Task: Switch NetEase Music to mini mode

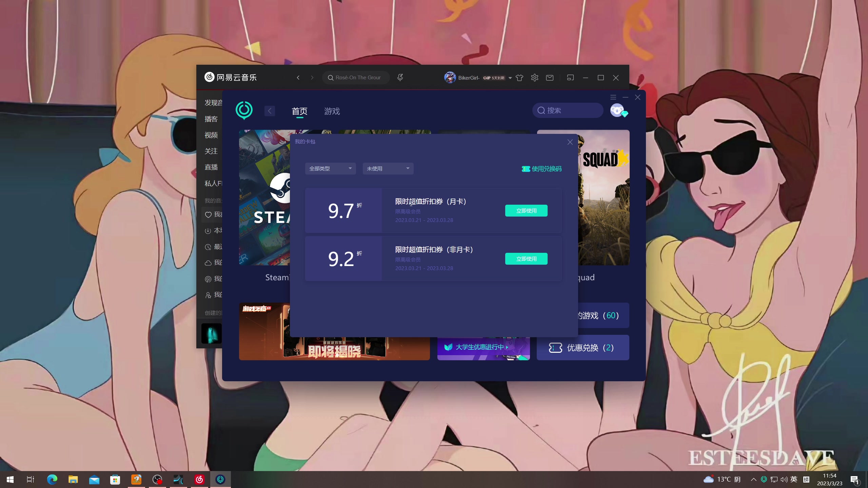Action: 570,78
